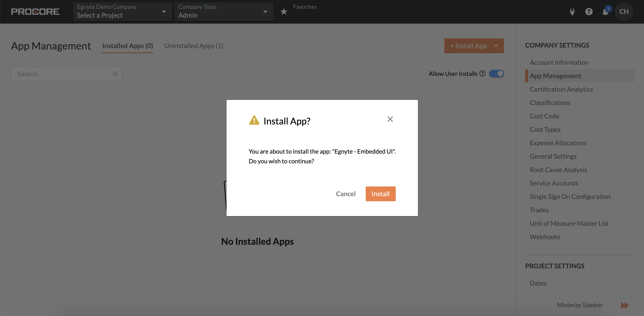644x316 pixels.
Task: Expand the Install App dropdown arrow
Action: coord(496,46)
